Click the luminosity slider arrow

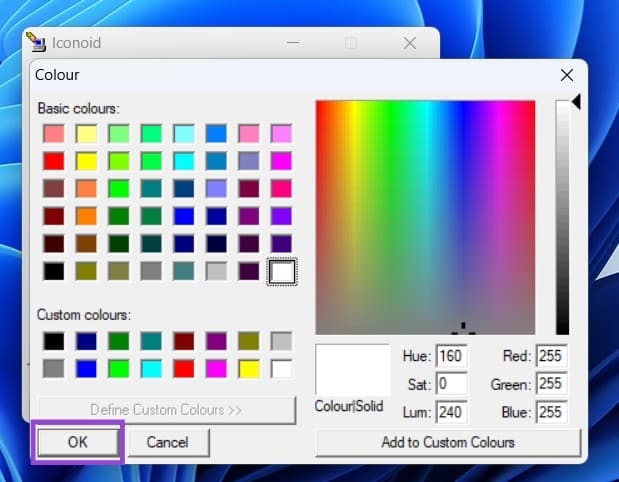[576, 102]
